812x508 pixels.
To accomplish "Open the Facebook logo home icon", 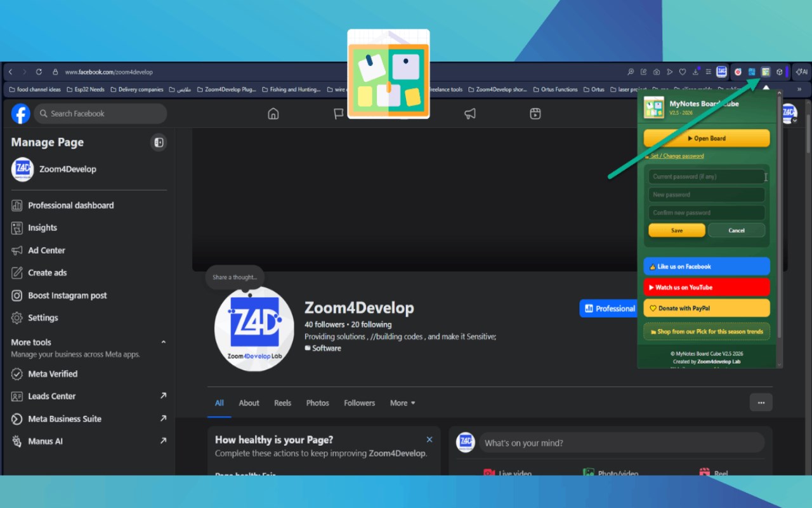I will pos(21,114).
